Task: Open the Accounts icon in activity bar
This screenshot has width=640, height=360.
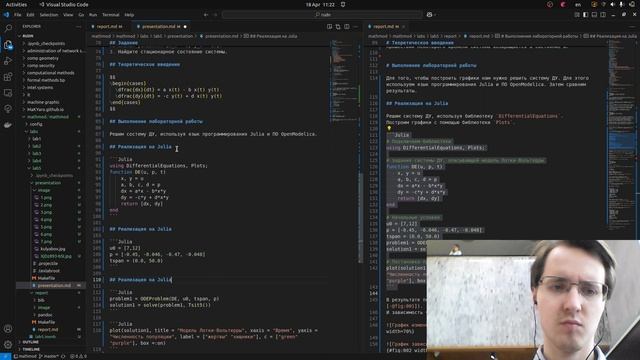Action: pyautogui.click(x=8, y=329)
